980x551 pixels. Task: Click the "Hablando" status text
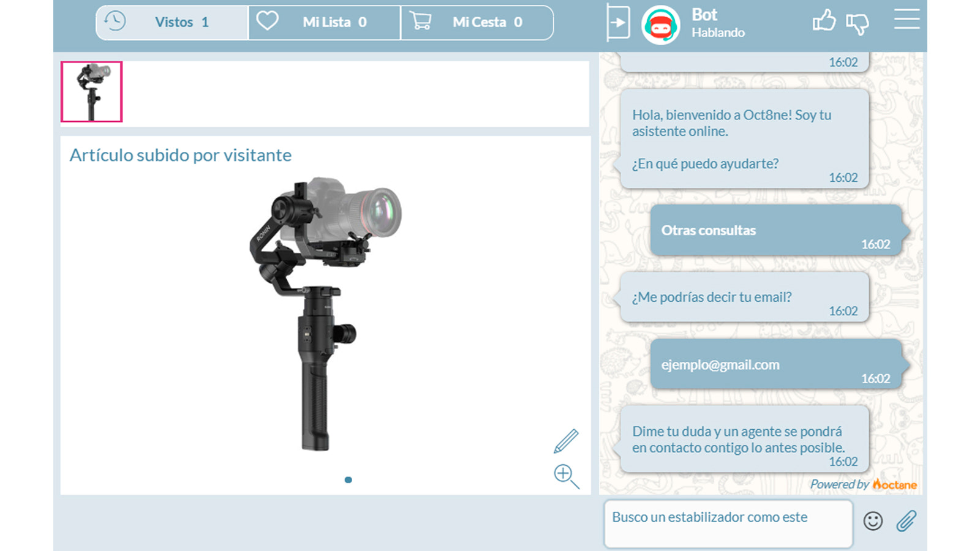click(x=718, y=32)
